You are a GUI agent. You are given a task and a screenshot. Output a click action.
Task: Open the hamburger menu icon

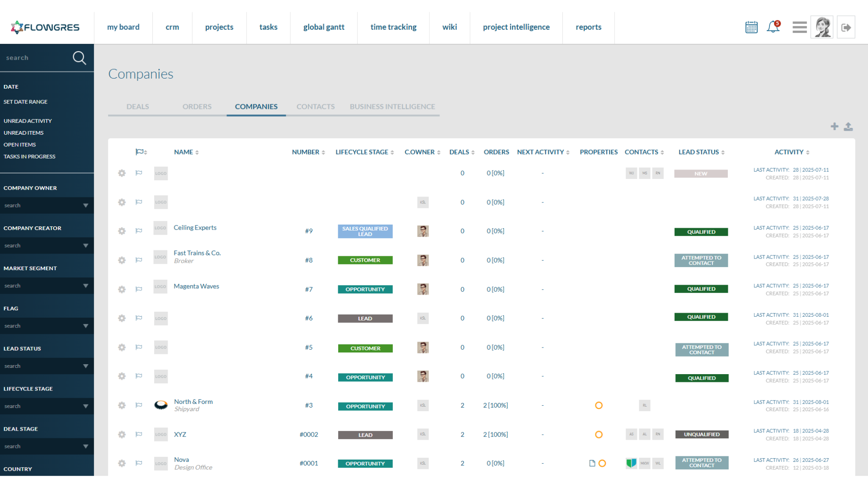[799, 27]
